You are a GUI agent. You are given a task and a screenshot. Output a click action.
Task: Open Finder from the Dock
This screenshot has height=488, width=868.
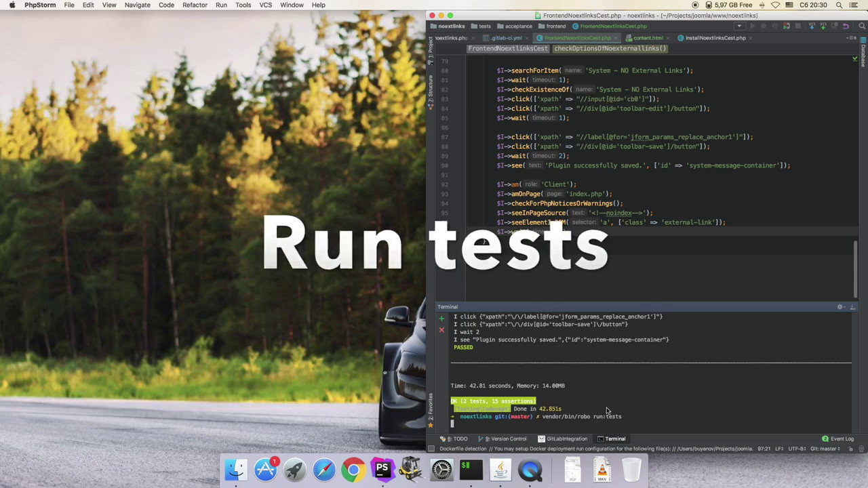pos(236,469)
